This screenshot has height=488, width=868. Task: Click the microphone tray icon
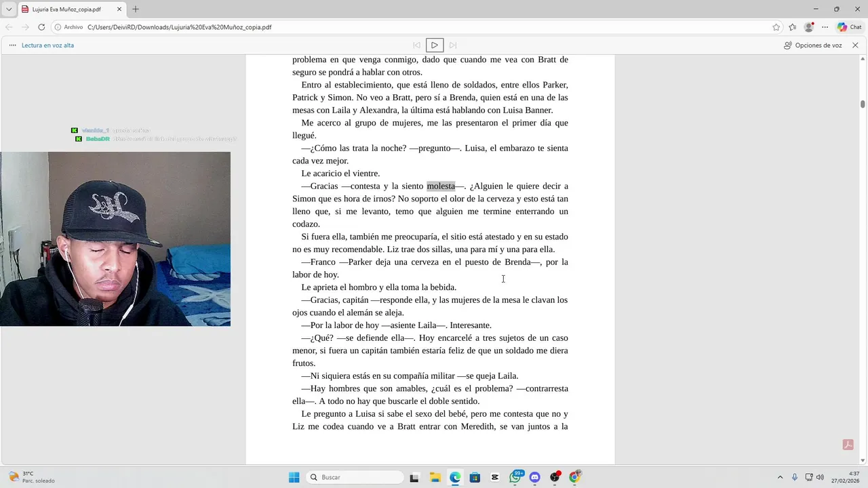(x=795, y=477)
